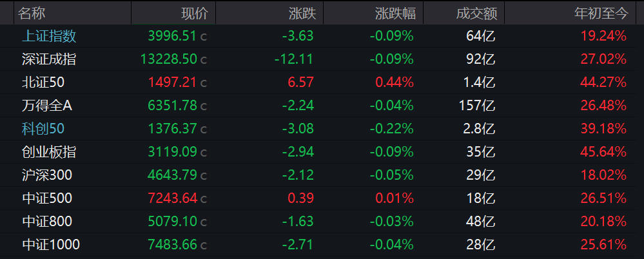Click the turnover value 157亿
644x259 pixels.
pyautogui.click(x=477, y=106)
